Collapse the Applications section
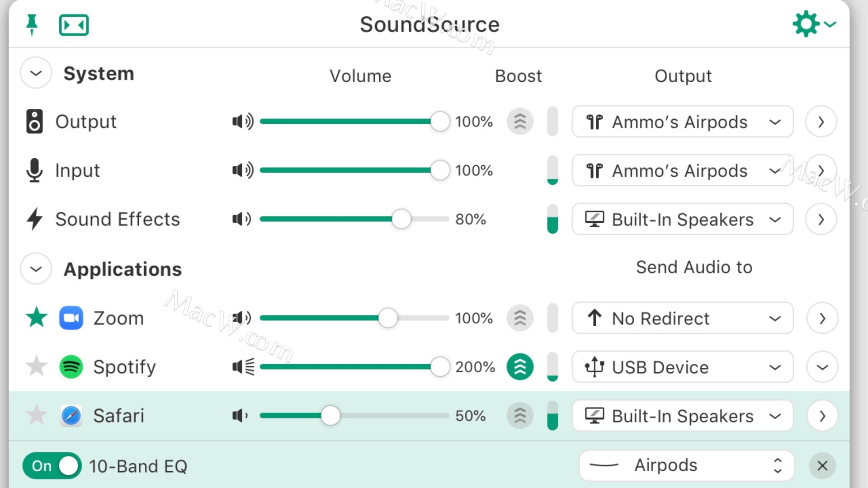This screenshot has width=868, height=488. (x=36, y=269)
